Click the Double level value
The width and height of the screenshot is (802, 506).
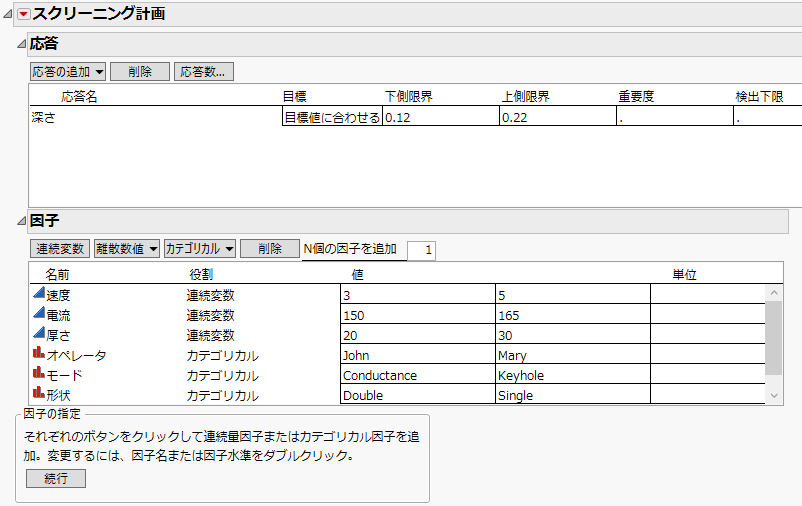click(417, 394)
